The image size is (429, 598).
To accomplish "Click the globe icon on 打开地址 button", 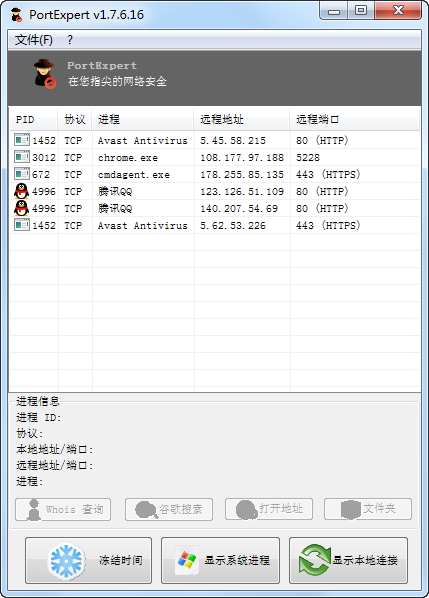I will pyautogui.click(x=246, y=510).
